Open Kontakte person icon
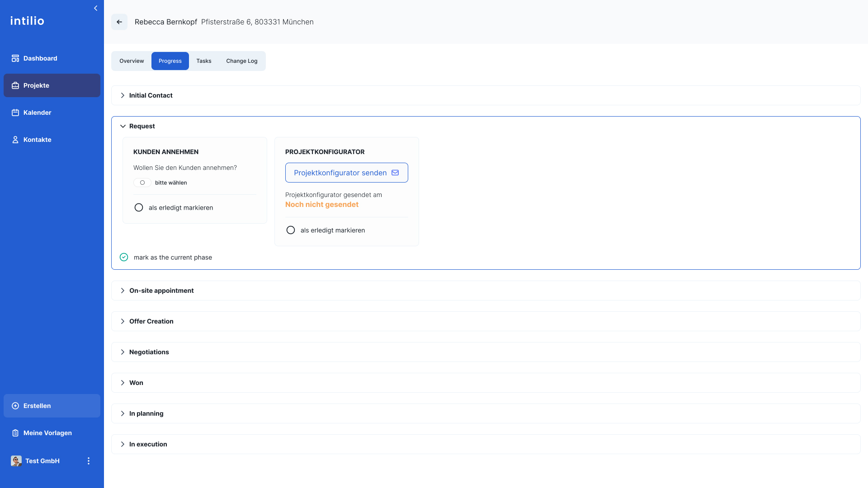 15,140
